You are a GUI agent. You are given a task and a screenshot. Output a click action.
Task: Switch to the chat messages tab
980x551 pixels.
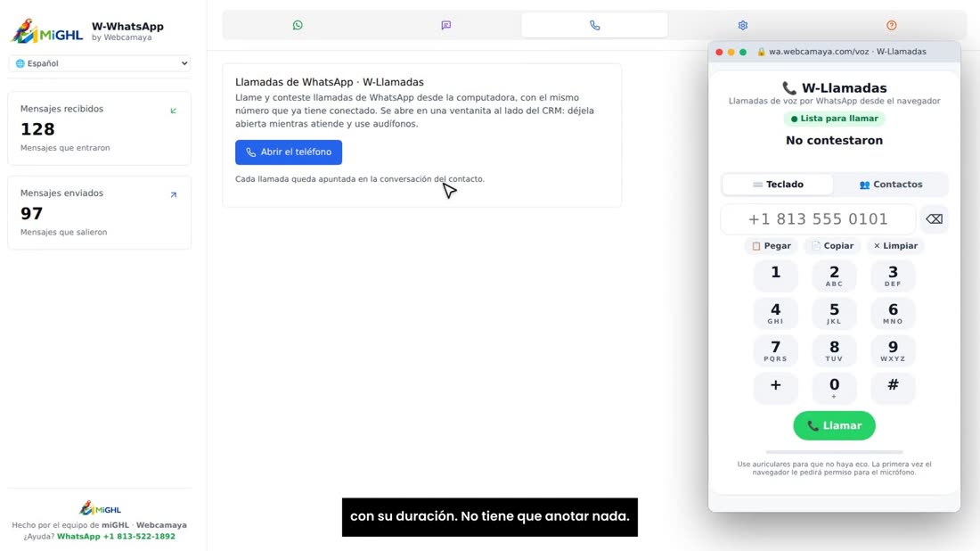pos(445,25)
